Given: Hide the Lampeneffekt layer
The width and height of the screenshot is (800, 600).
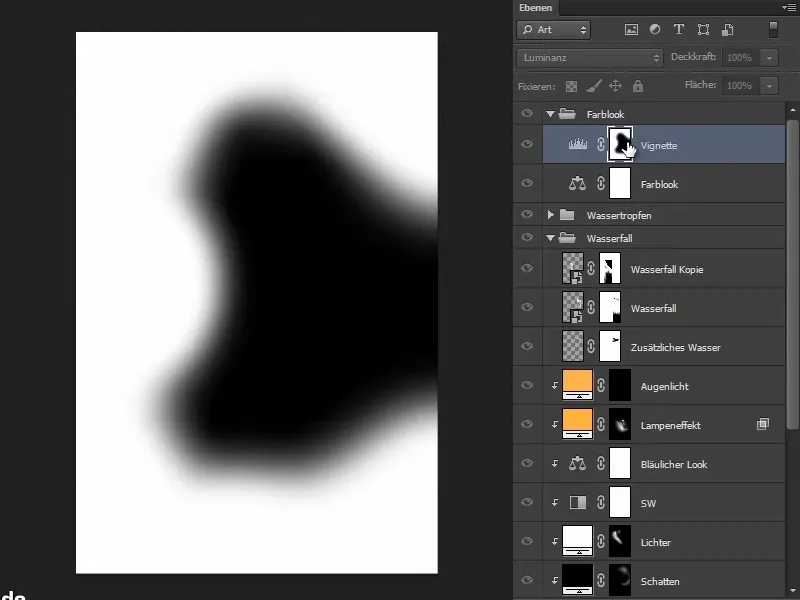Looking at the screenshot, I should click(x=527, y=424).
